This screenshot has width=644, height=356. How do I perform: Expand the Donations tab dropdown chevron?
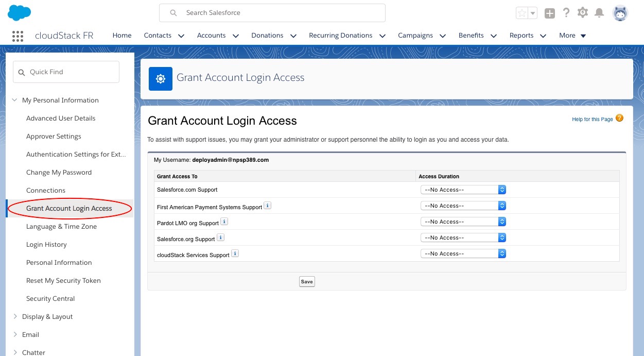click(x=293, y=36)
